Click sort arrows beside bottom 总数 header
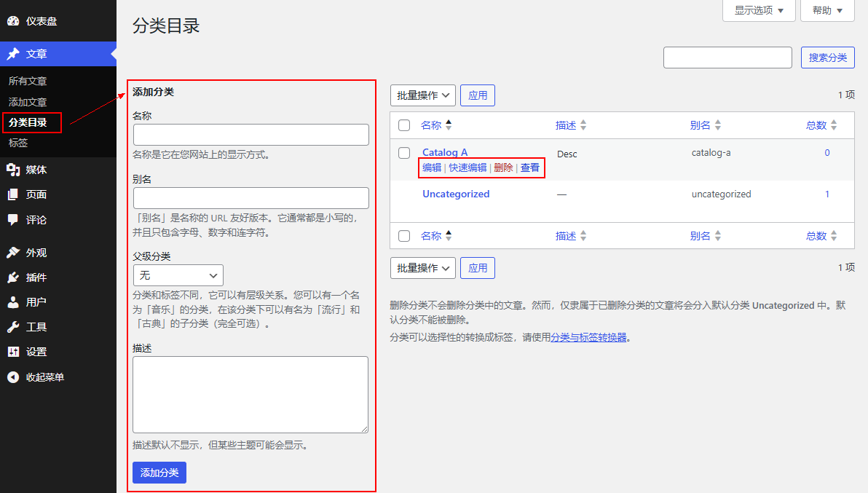The width and height of the screenshot is (868, 493). point(835,236)
